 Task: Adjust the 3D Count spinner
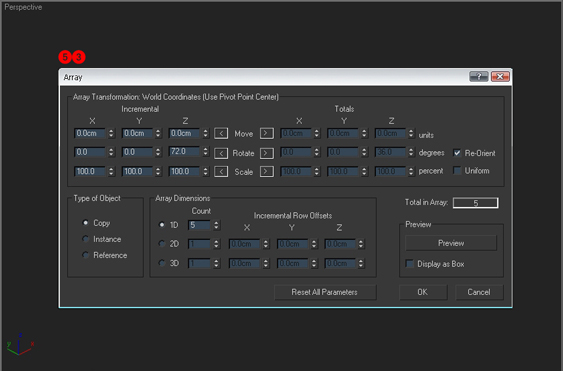pos(216,263)
